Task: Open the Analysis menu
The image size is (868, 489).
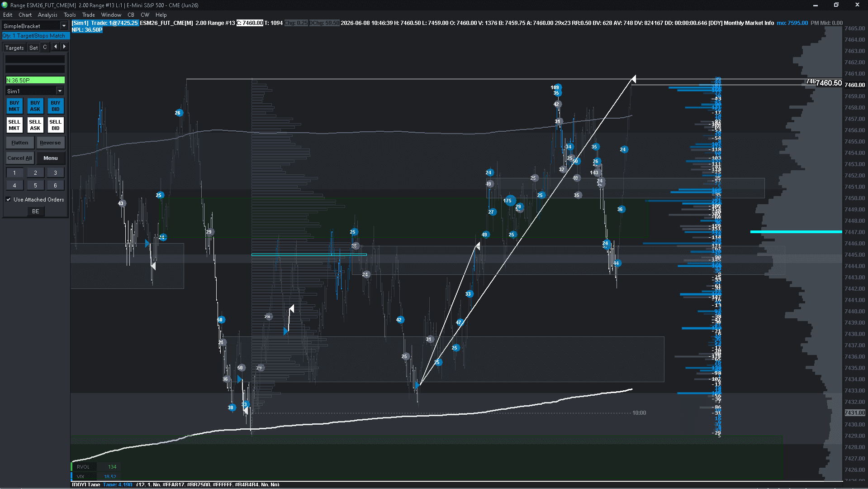Action: tap(47, 15)
